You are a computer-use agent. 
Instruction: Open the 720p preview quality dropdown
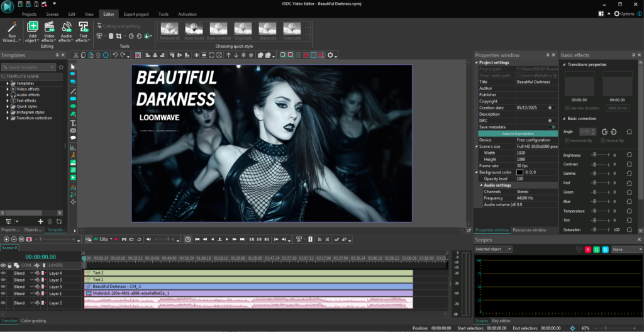pyautogui.click(x=103, y=239)
